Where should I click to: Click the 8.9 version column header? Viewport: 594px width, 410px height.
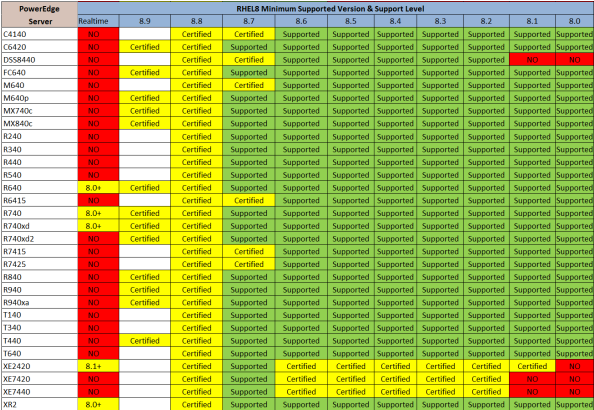tap(145, 21)
